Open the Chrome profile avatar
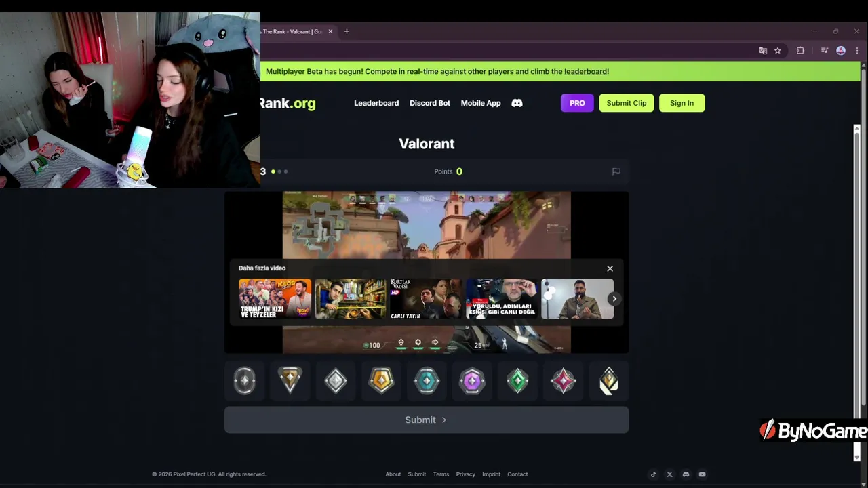The width and height of the screenshot is (868, 488). point(841,51)
